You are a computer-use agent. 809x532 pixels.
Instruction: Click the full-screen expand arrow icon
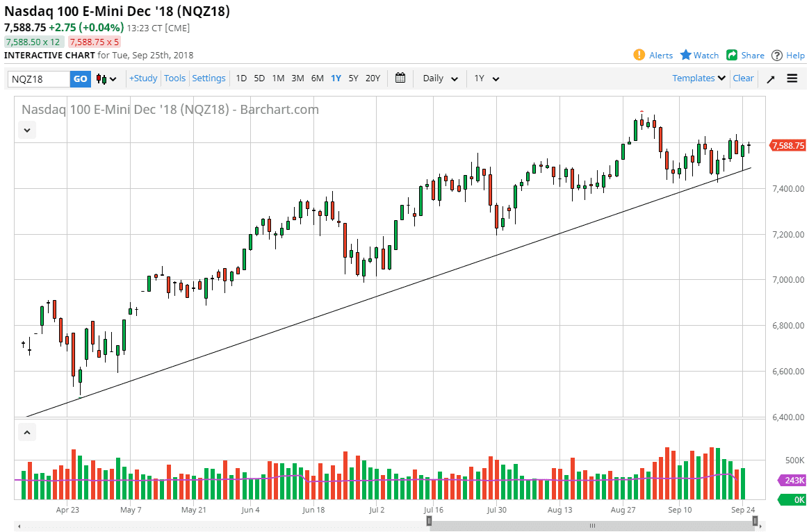click(770, 78)
